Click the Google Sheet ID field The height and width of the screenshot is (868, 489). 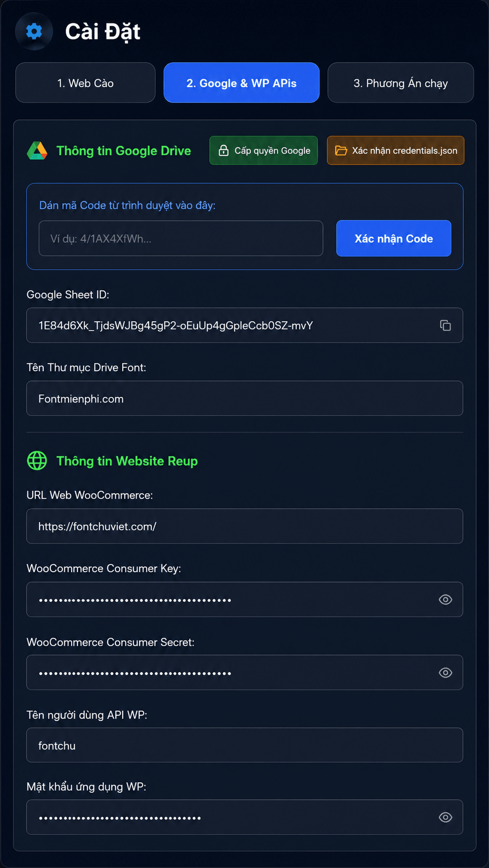click(245, 325)
